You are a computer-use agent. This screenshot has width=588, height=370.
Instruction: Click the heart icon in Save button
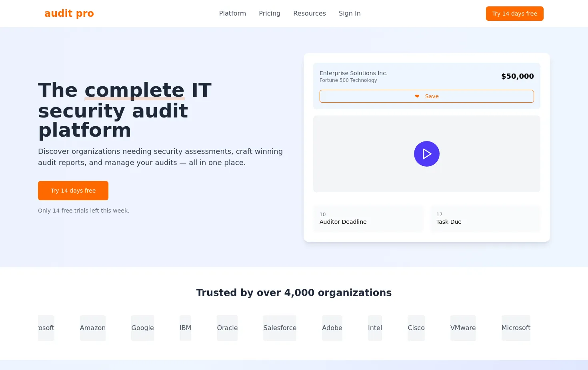point(417,96)
